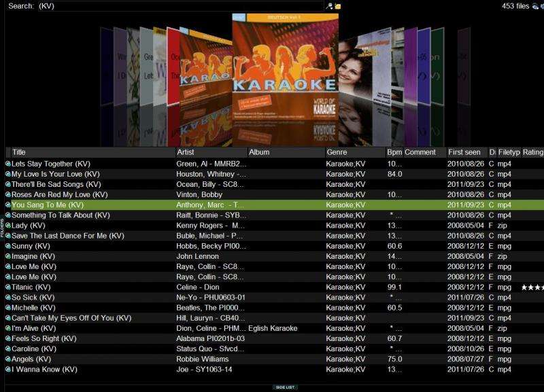Image resolution: width=544 pixels, height=392 pixels.
Task: Click the file icon of Angels (KV)
Action: (8, 359)
